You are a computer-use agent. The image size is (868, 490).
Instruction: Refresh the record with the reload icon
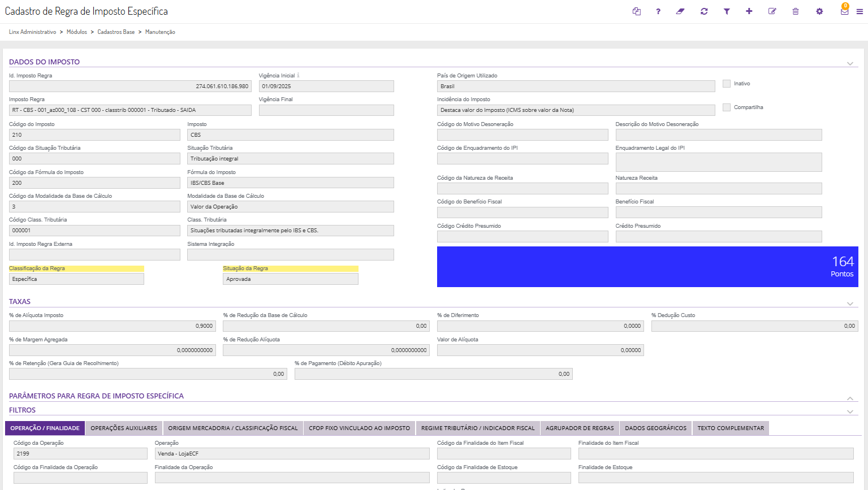(x=704, y=11)
